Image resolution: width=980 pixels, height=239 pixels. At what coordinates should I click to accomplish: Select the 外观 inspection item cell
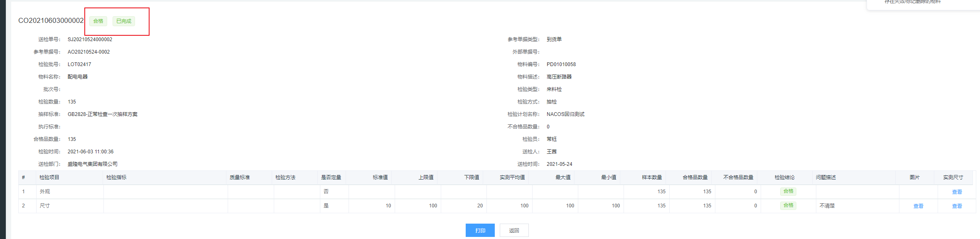pos(45,192)
